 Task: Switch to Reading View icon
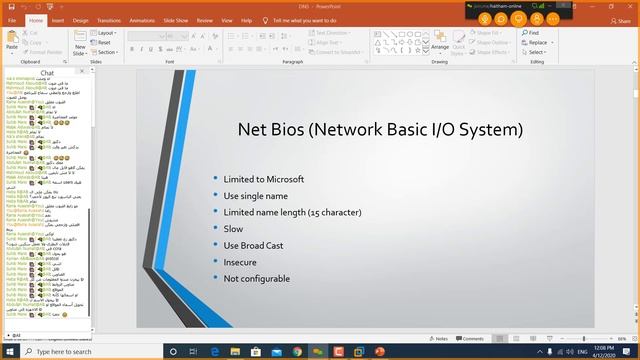coord(533,339)
